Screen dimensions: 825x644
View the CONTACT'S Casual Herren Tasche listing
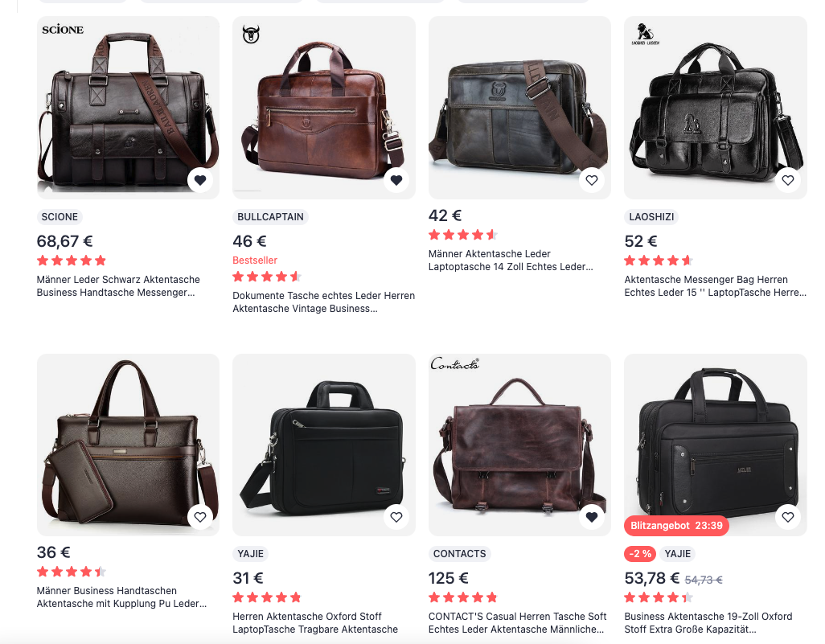(517, 622)
